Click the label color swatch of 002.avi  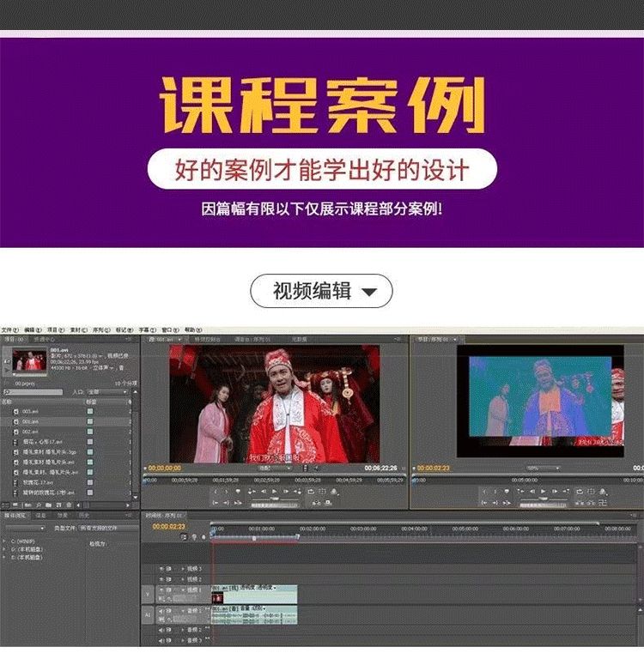[90, 432]
